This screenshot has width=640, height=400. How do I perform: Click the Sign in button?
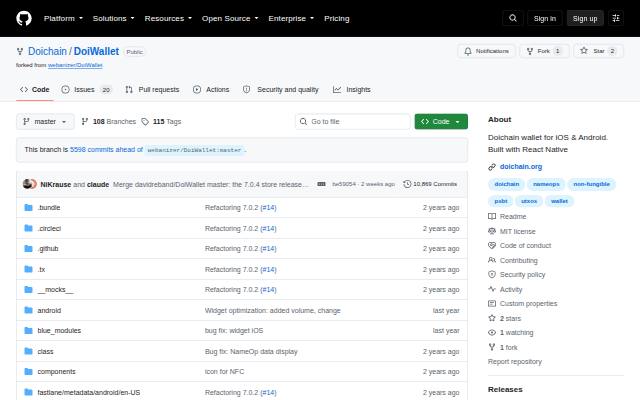point(544,18)
